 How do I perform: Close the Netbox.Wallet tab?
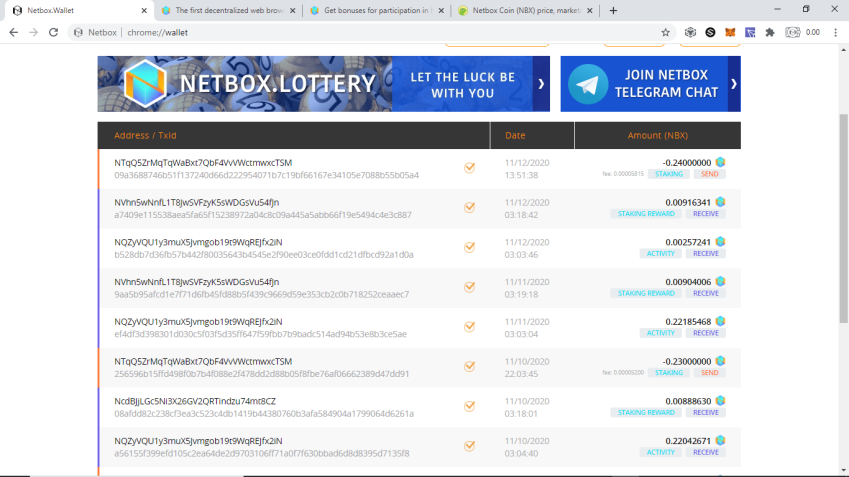(144, 10)
